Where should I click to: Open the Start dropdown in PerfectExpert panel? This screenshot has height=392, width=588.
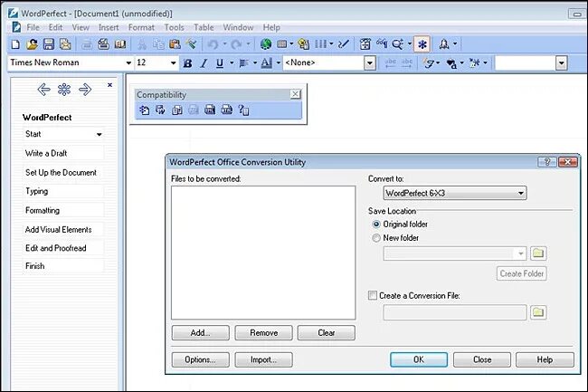pos(99,134)
